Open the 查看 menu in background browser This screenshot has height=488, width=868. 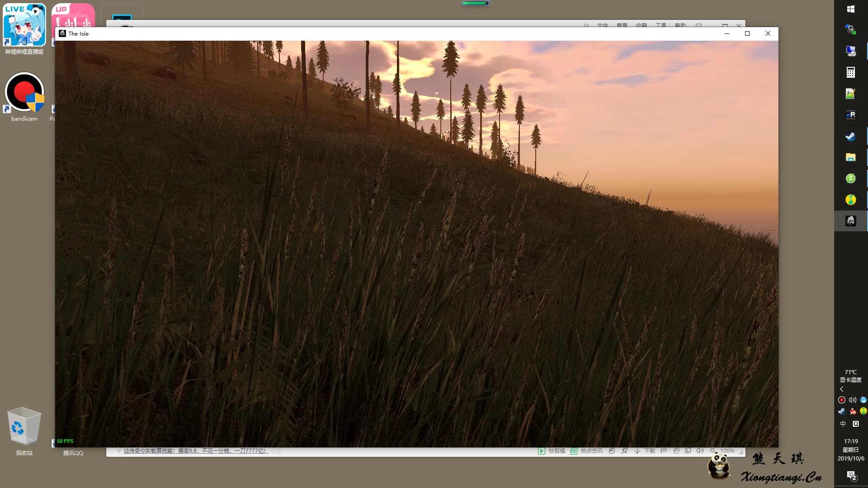pos(622,25)
